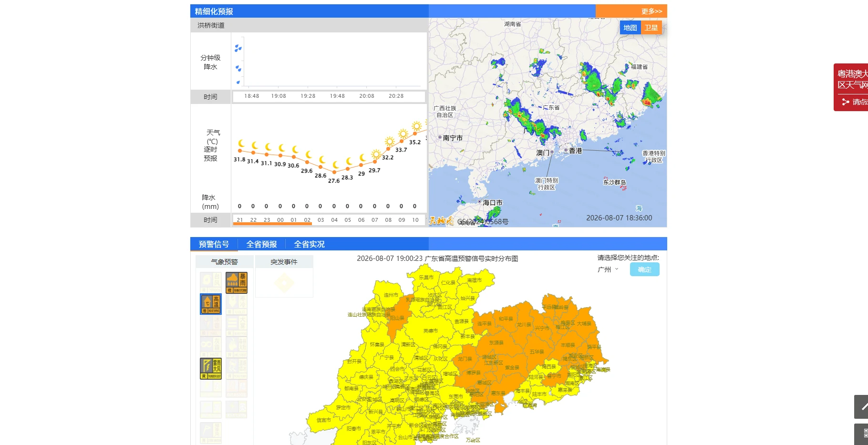The image size is (868, 445).
Task: Click the Tianditu logo on the radar map
Action: 441,221
